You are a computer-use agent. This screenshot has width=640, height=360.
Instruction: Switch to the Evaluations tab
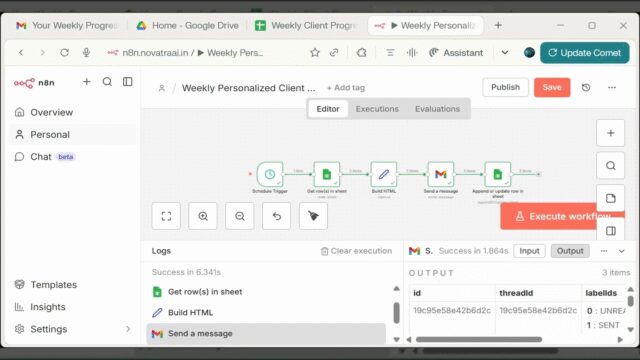[437, 109]
